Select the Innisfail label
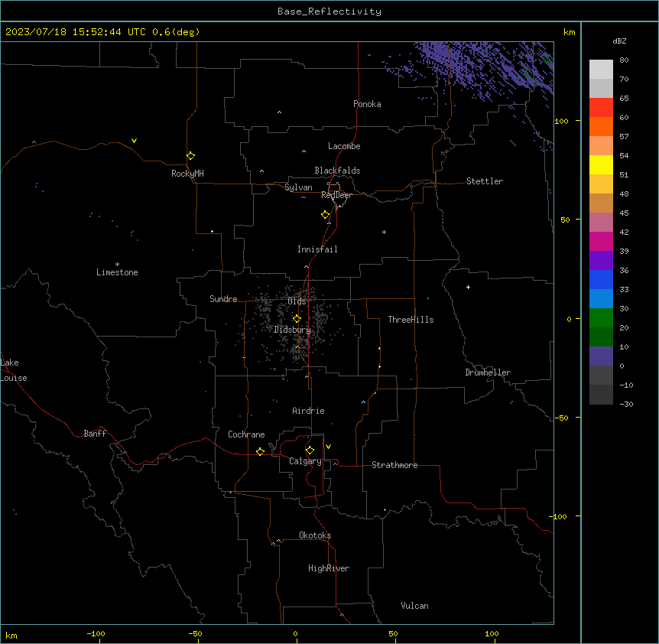 coord(317,249)
